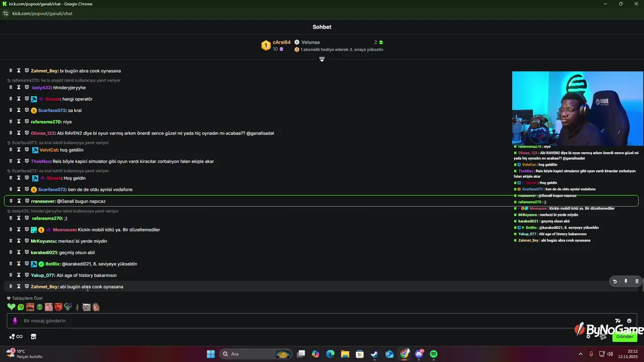Open karakedi021's user card
644x362 pixels.
[x=44, y=252]
